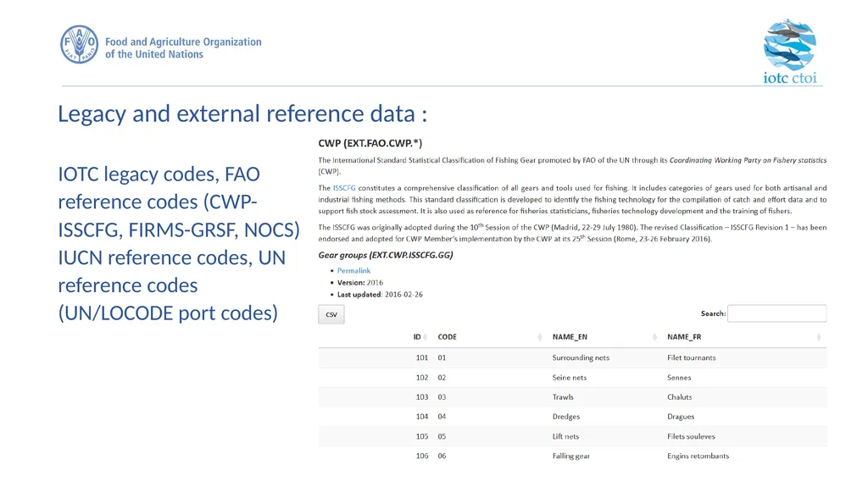The width and height of the screenshot is (868, 487).
Task: Open the ISSCFG hyperlink
Action: 344,188
